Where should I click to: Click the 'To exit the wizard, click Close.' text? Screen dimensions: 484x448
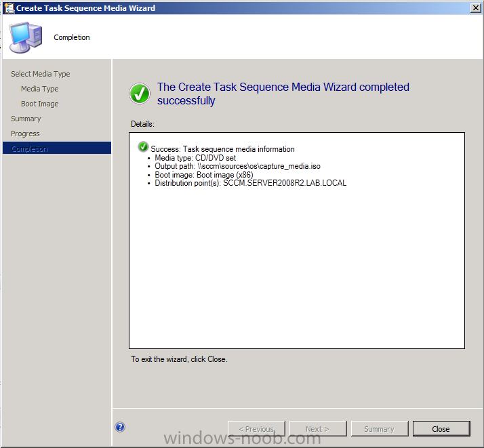[179, 359]
